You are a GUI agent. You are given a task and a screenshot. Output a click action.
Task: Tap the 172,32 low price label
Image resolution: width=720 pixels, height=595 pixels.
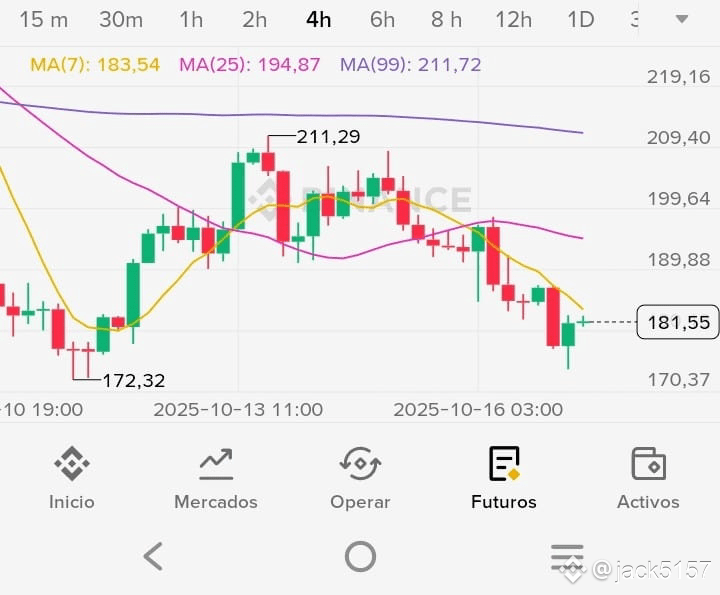point(134,381)
